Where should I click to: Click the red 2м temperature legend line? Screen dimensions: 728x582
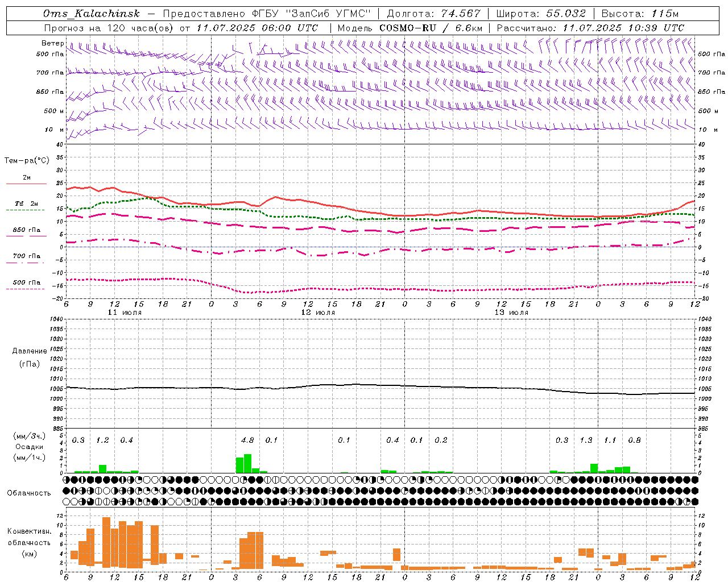(x=26, y=184)
